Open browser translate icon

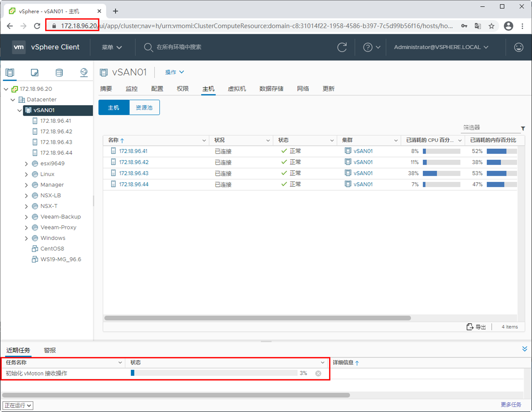[478, 26]
